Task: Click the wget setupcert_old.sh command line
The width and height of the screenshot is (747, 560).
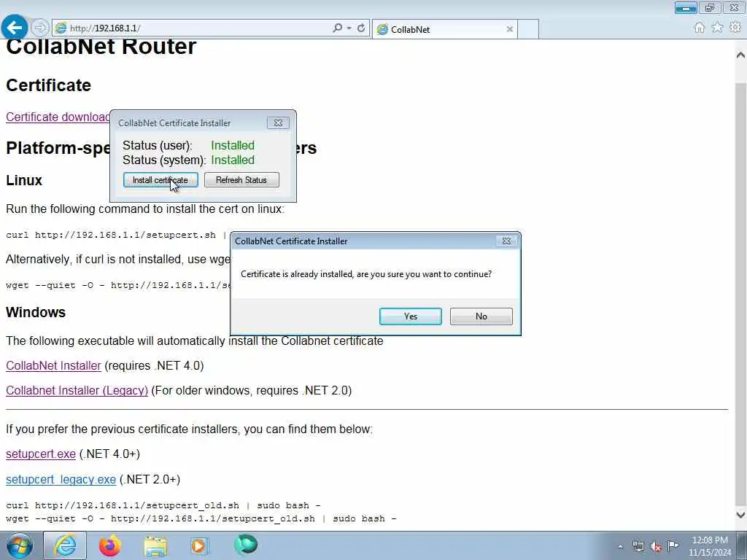Action: [201, 518]
